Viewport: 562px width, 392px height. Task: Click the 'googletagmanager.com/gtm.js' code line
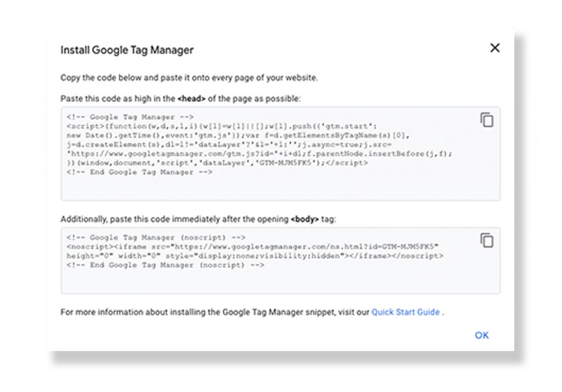click(259, 154)
